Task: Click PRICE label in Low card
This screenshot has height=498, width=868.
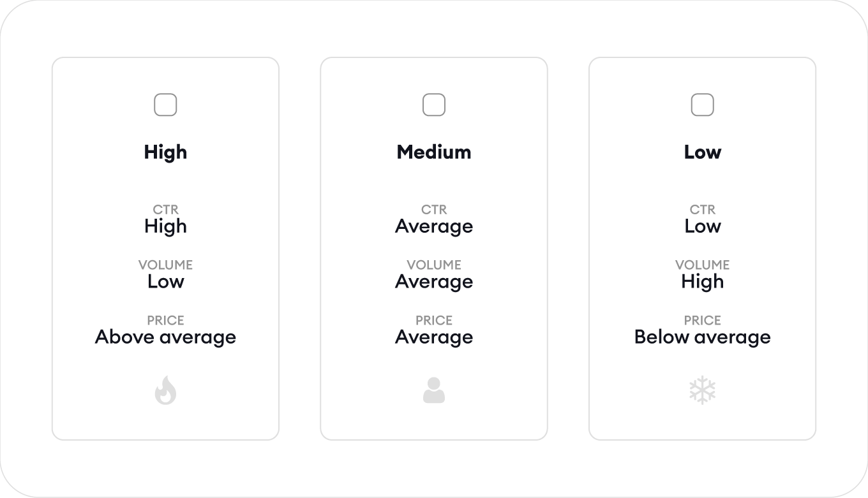Action: pyautogui.click(x=703, y=320)
